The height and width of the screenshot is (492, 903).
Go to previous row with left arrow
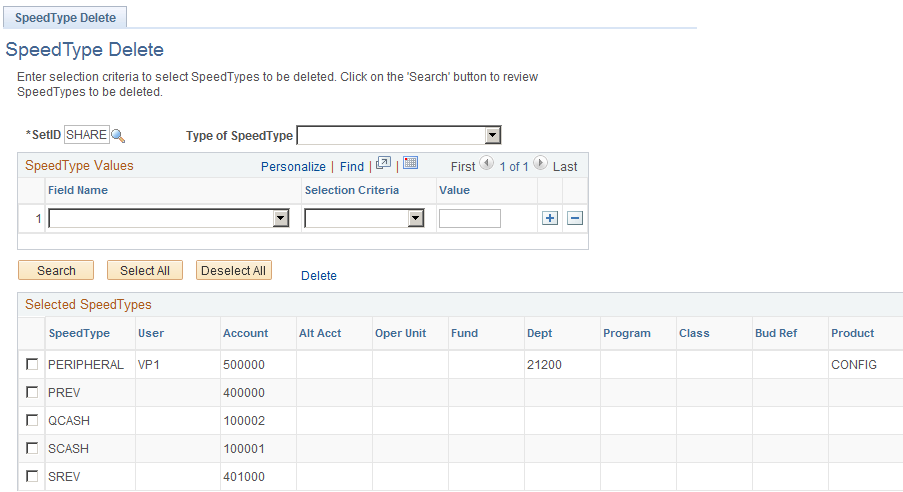[487, 164]
